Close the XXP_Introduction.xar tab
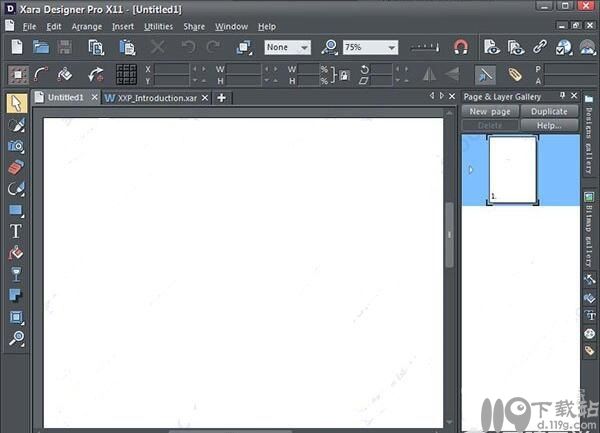 (x=205, y=98)
